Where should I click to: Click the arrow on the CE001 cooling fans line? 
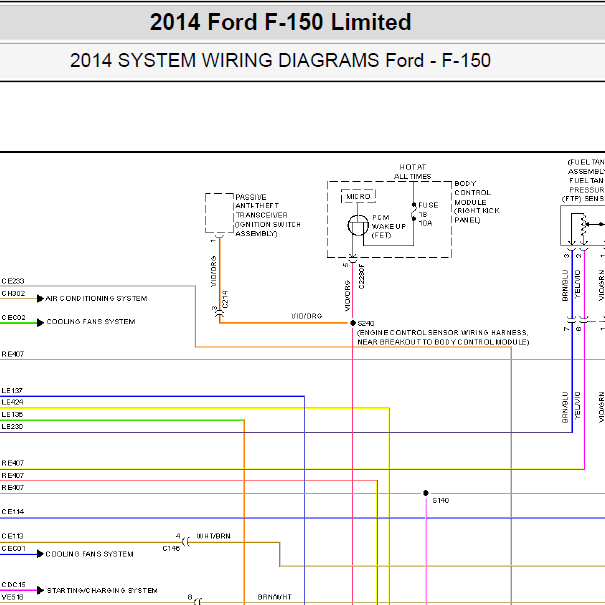40,554
